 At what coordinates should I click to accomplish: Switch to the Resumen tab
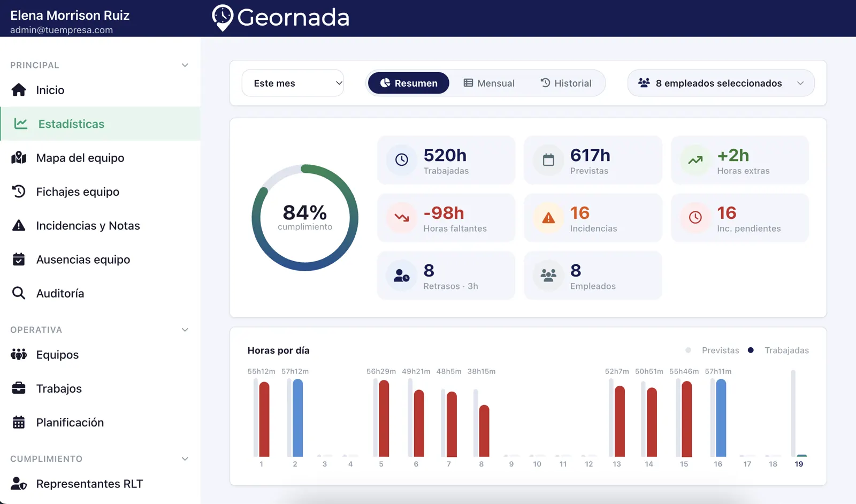409,83
